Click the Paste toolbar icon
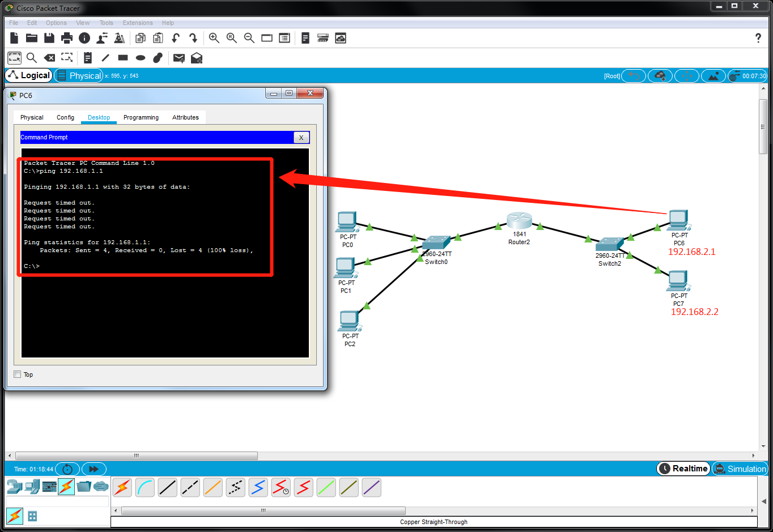The height and width of the screenshot is (532, 773). point(158,38)
